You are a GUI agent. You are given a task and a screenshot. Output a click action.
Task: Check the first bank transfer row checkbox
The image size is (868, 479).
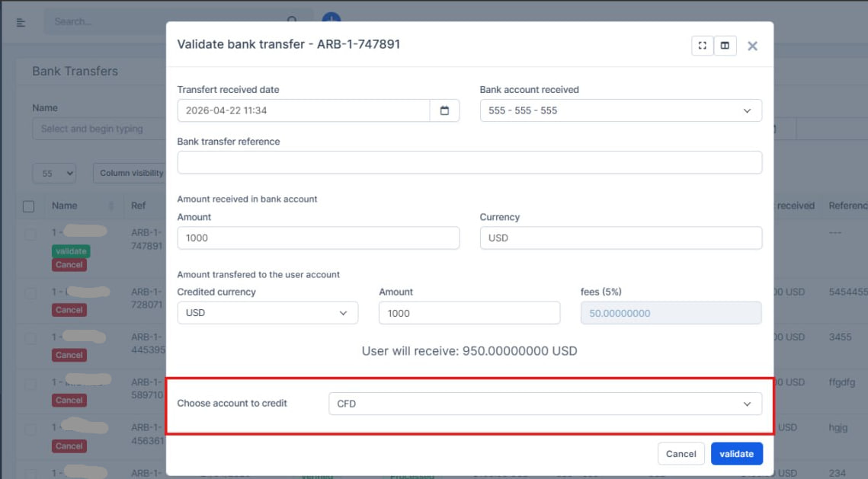point(30,233)
